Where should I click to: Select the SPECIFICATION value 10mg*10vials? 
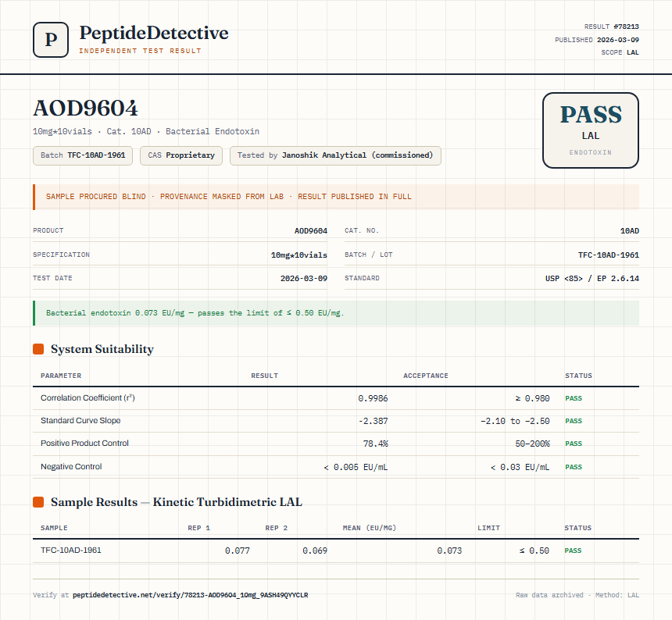(x=299, y=255)
